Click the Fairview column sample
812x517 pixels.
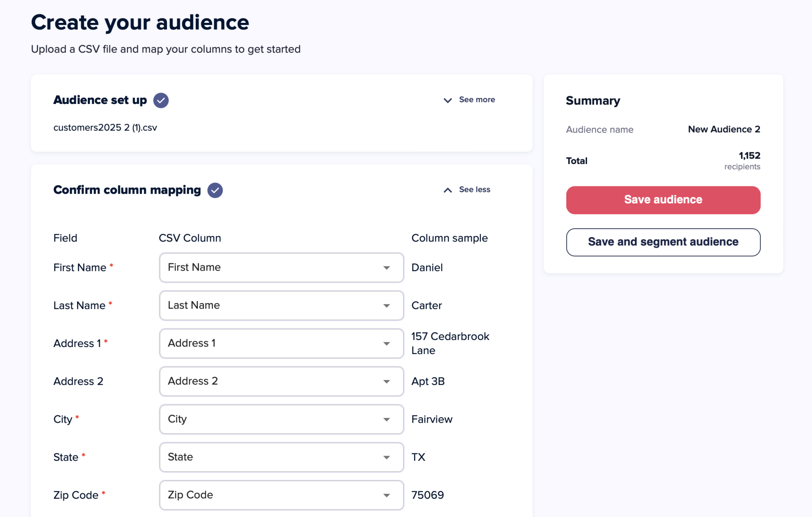(432, 419)
